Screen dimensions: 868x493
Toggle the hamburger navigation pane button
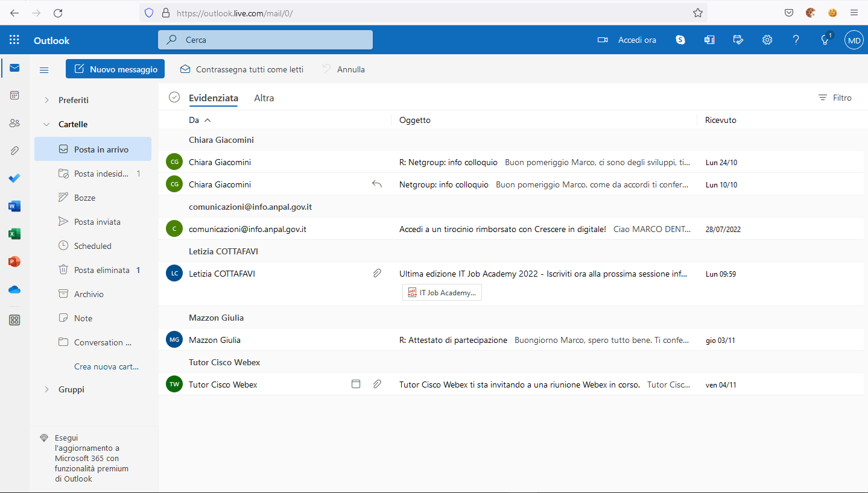click(44, 70)
